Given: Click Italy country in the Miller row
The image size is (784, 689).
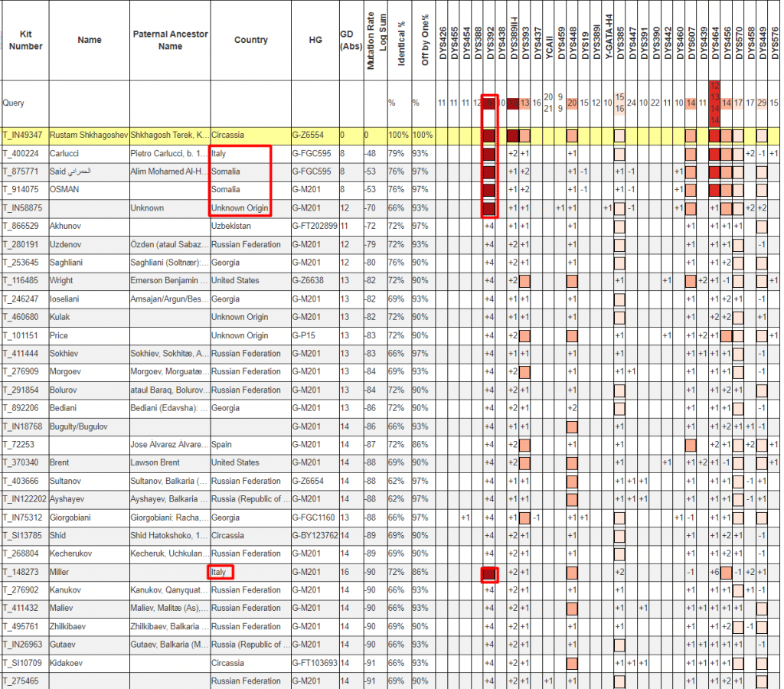Looking at the screenshot, I should tap(219, 572).
